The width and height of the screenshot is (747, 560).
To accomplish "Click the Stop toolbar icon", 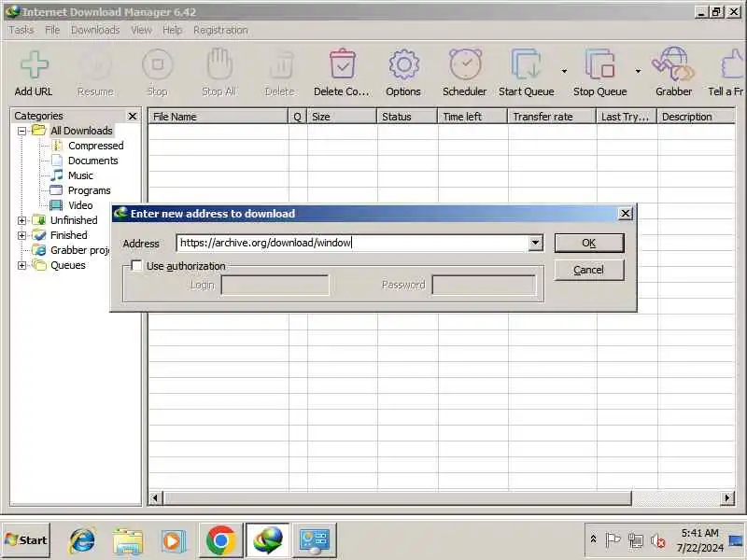I will (157, 64).
